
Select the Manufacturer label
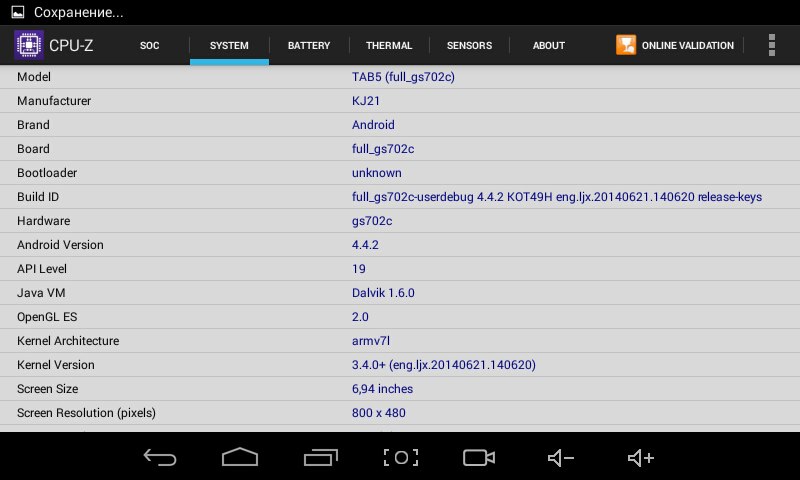tap(54, 100)
